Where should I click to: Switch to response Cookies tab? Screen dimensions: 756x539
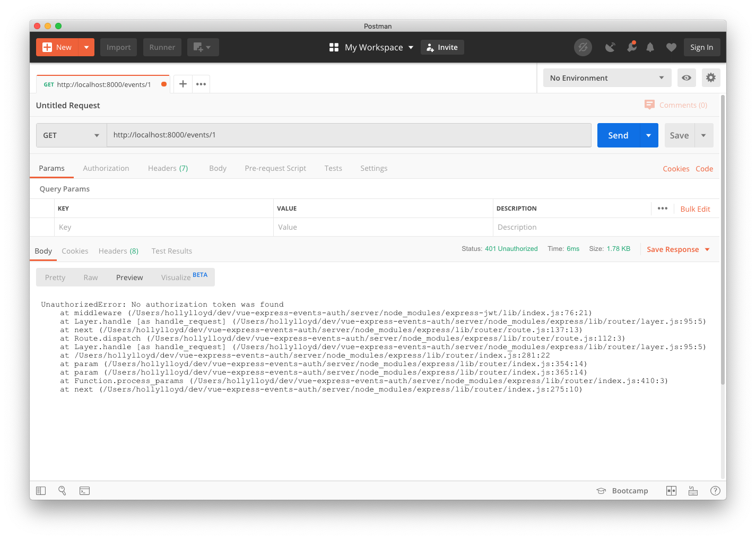click(75, 251)
